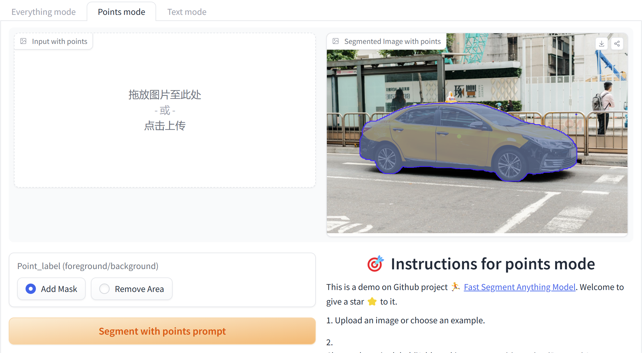The image size is (644, 353).
Task: Click the Input with points label
Action: [59, 41]
